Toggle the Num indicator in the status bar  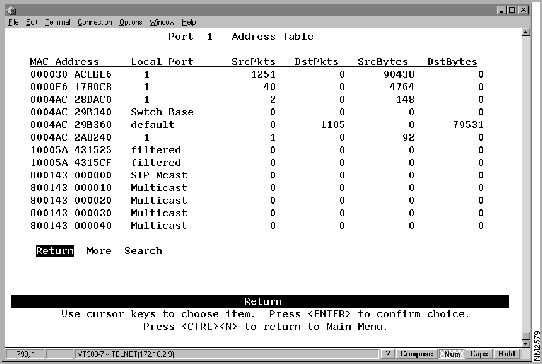pyautogui.click(x=452, y=354)
